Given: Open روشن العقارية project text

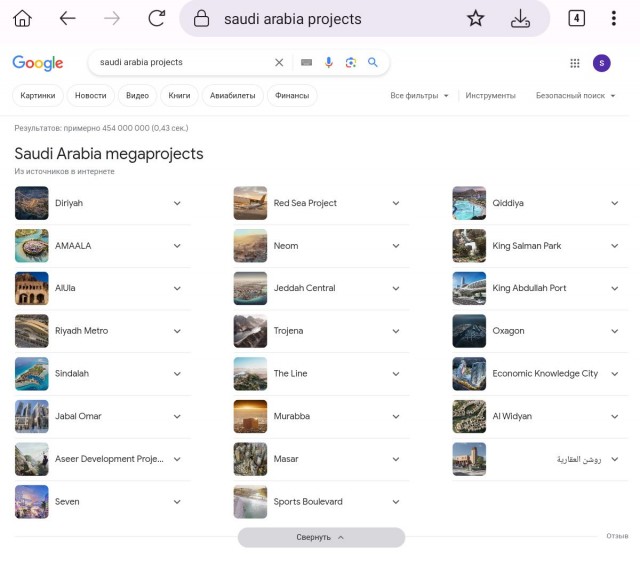Looking at the screenshot, I should pos(579,459).
